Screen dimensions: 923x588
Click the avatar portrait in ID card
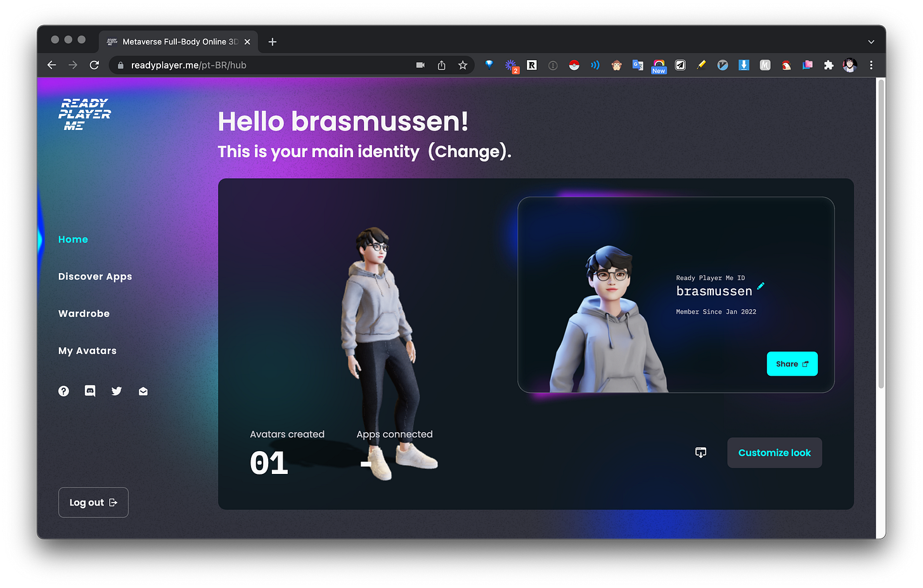click(609, 319)
